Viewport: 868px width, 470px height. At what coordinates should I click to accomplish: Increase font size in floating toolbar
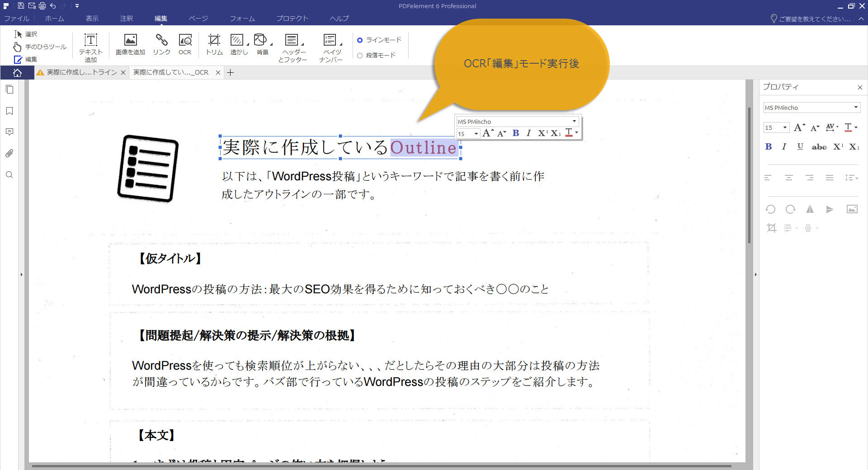pos(488,133)
